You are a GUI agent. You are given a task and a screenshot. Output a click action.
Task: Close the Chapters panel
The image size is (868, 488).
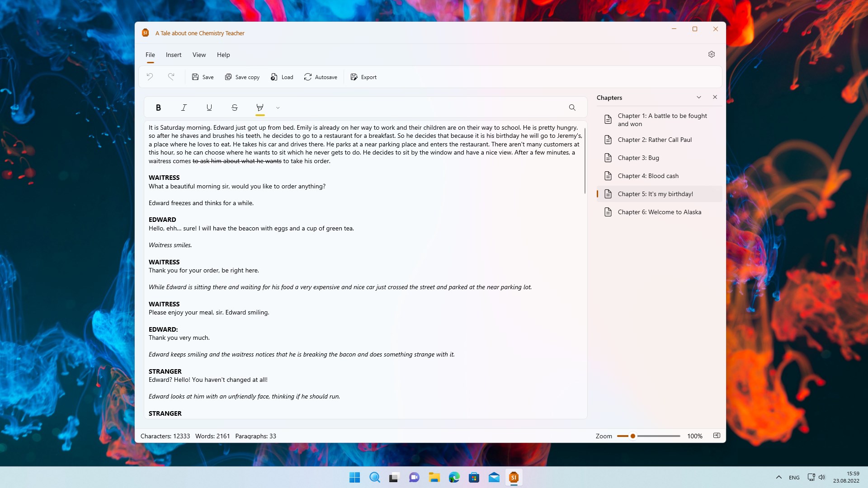point(715,97)
